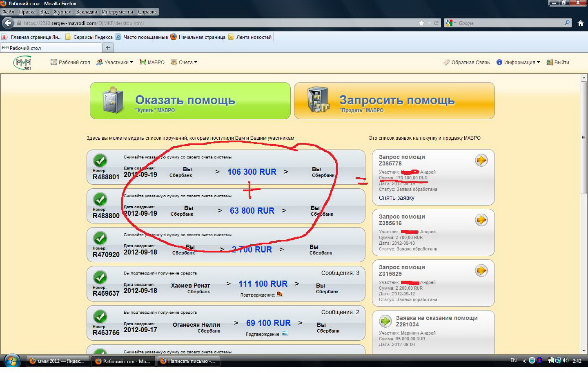
Task: Open the Справка menu
Action: (x=147, y=12)
